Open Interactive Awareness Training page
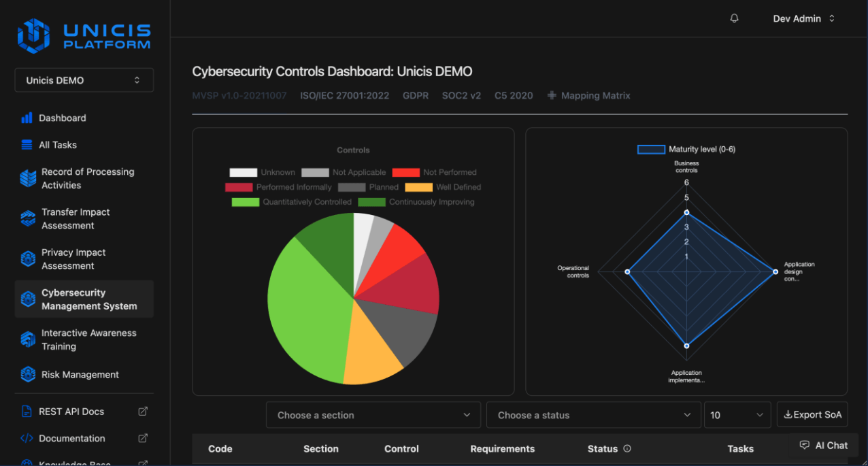This screenshot has height=466, width=868. [84, 339]
